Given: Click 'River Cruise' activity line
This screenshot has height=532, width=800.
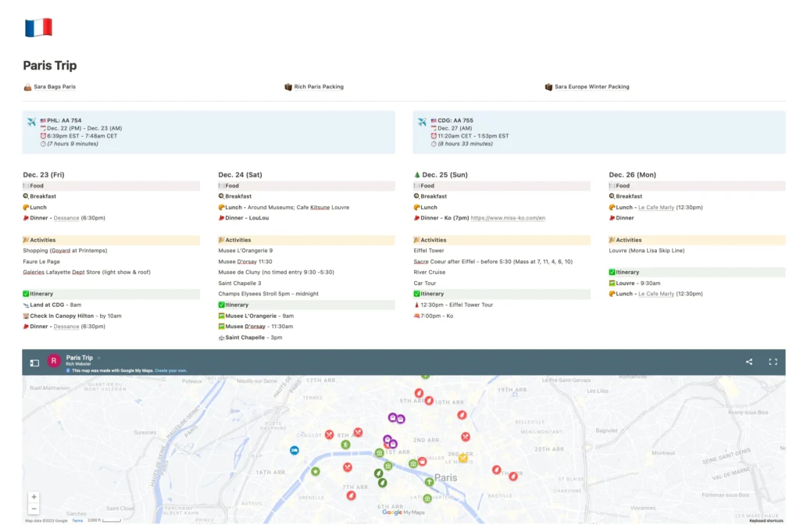Looking at the screenshot, I should (x=430, y=273).
